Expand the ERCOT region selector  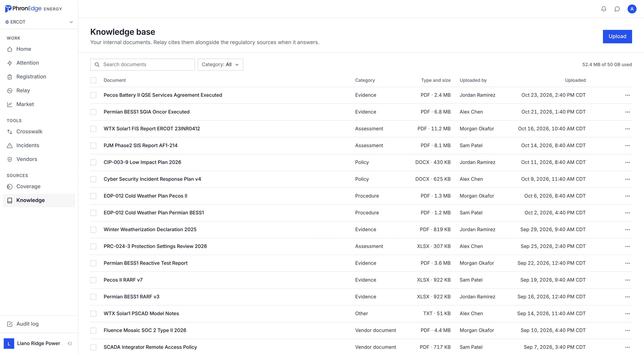(x=39, y=22)
